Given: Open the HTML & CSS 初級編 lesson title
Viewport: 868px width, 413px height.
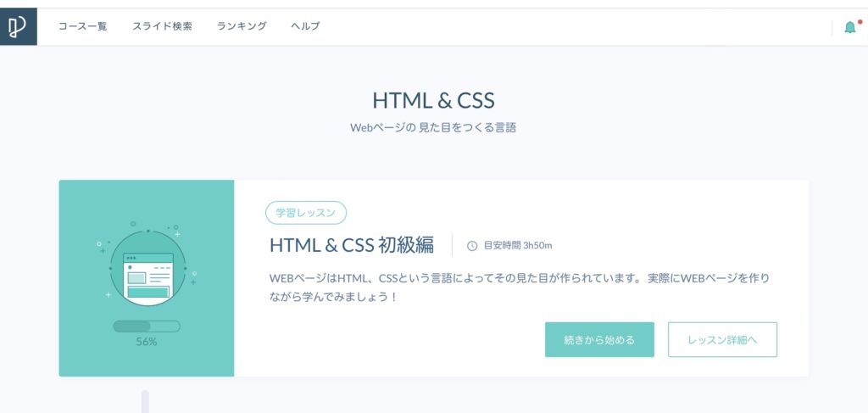Looking at the screenshot, I should click(x=352, y=246).
